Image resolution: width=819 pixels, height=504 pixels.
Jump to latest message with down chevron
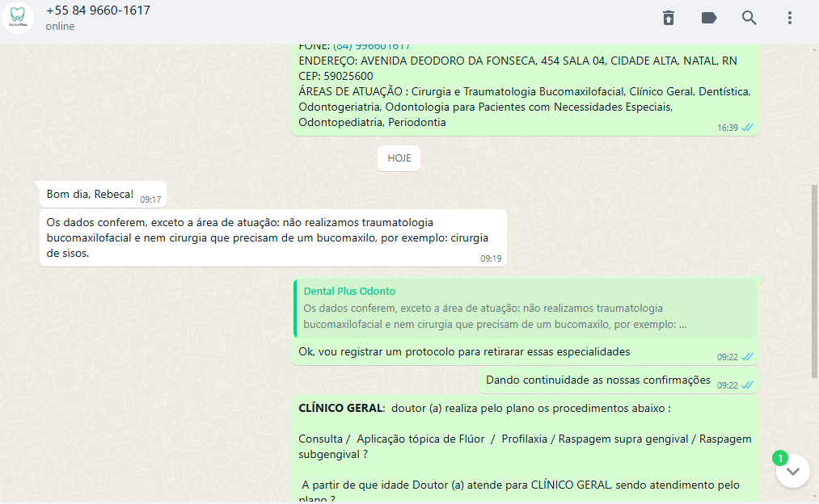(x=793, y=471)
